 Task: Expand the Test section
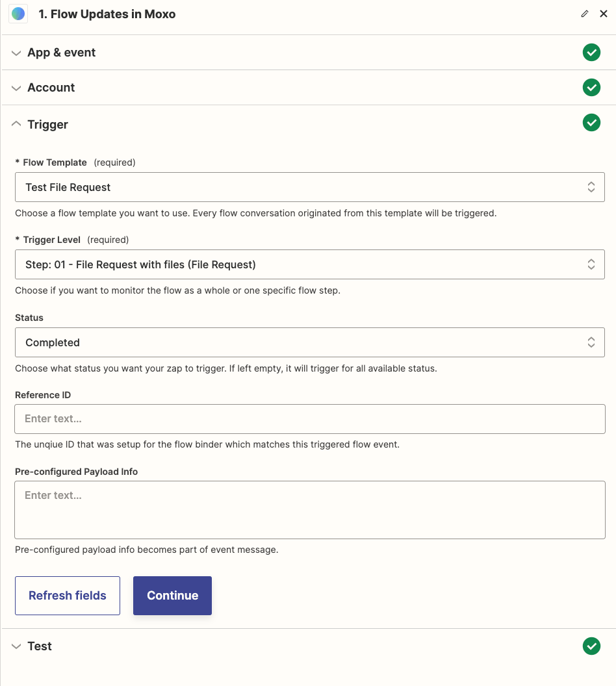click(x=16, y=646)
